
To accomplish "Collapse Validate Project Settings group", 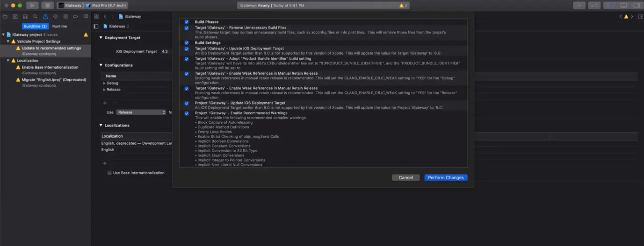I will coord(8,42).
